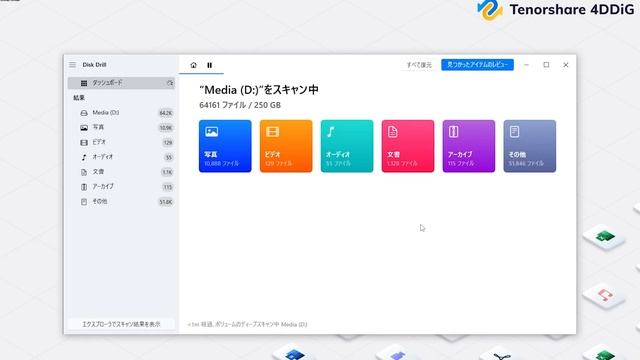The width and height of the screenshot is (640, 360).
Task: Click the 10.9K count badge for 写真
Action: (166, 128)
